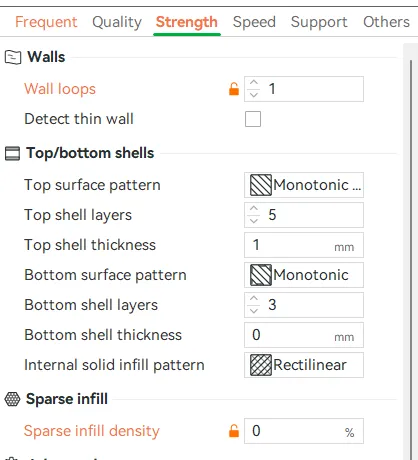Image resolution: width=418 pixels, height=460 pixels.
Task: Click the Sparse infill honeycomb icon
Action: [x=12, y=399]
